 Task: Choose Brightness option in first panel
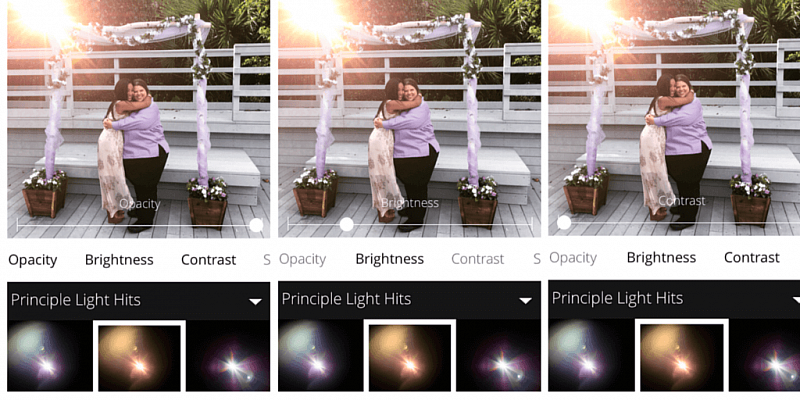[119, 260]
